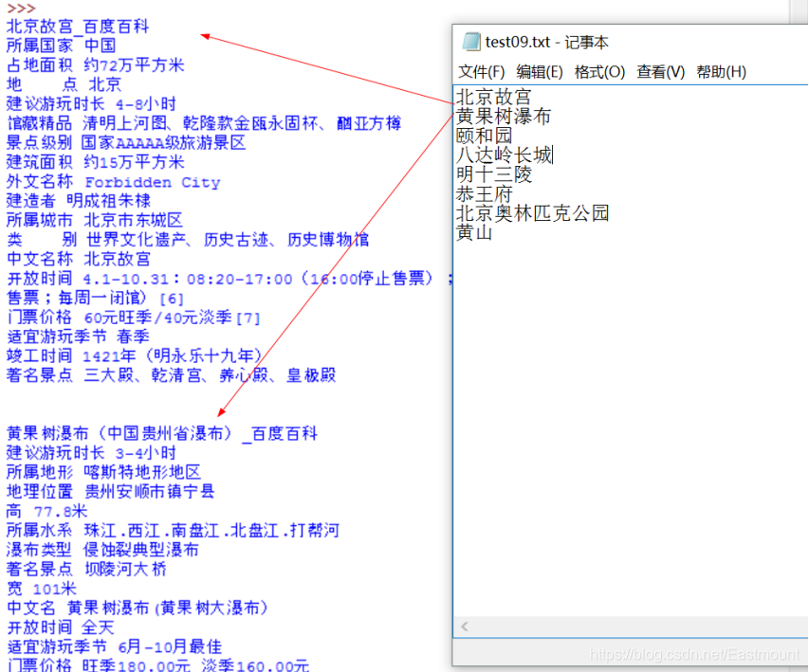Click the output line 景点级别 国家AAAAA级旅游景区
The height and width of the screenshot is (672, 809).
click(126, 142)
